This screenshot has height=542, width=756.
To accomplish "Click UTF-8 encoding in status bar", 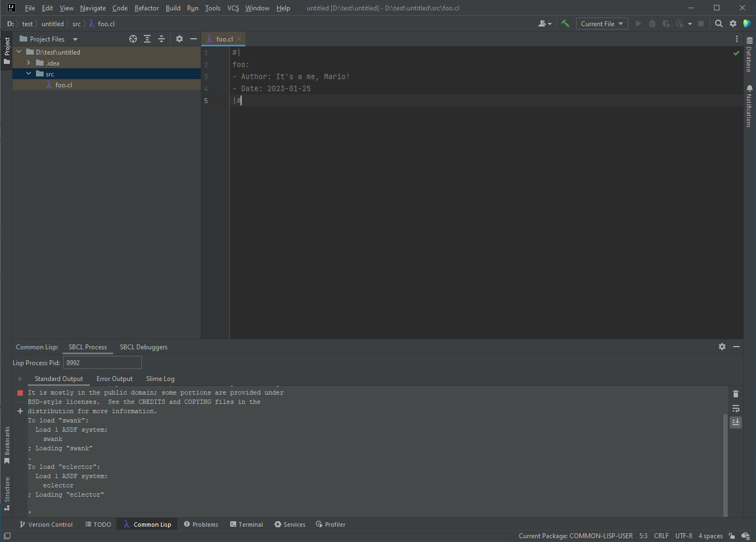I will (x=683, y=536).
